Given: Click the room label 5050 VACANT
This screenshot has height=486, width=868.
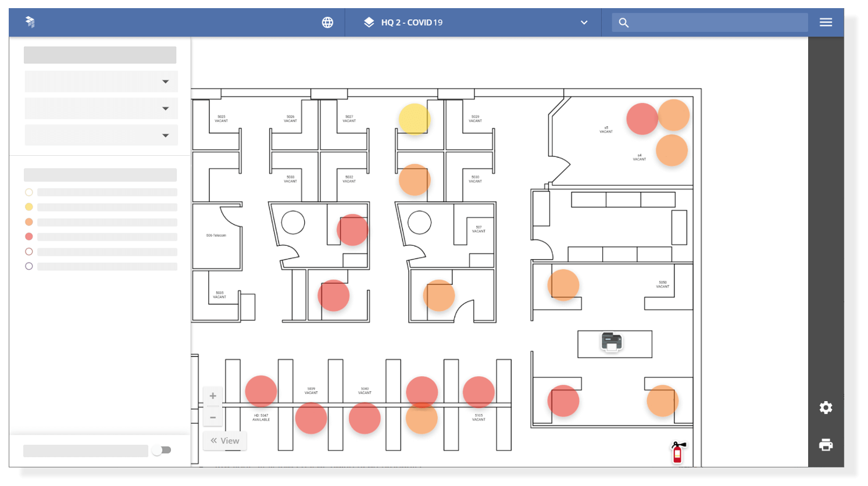Looking at the screenshot, I should (663, 284).
